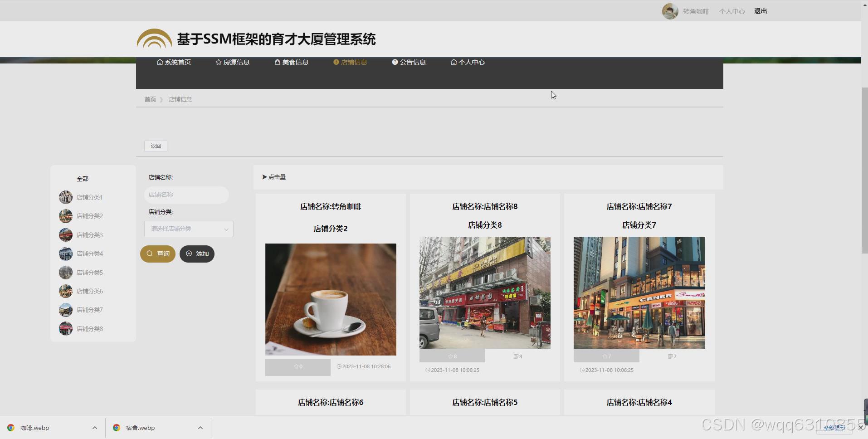Image resolution: width=868 pixels, height=439 pixels.
Task: Open 系统首页 nav item
Action: pyautogui.click(x=174, y=62)
